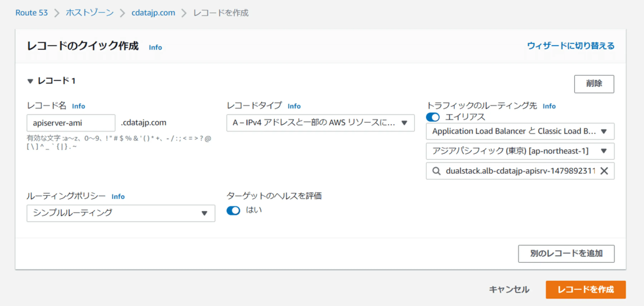
Task: Click the magnifier icon in load balancer field
Action: click(x=436, y=171)
